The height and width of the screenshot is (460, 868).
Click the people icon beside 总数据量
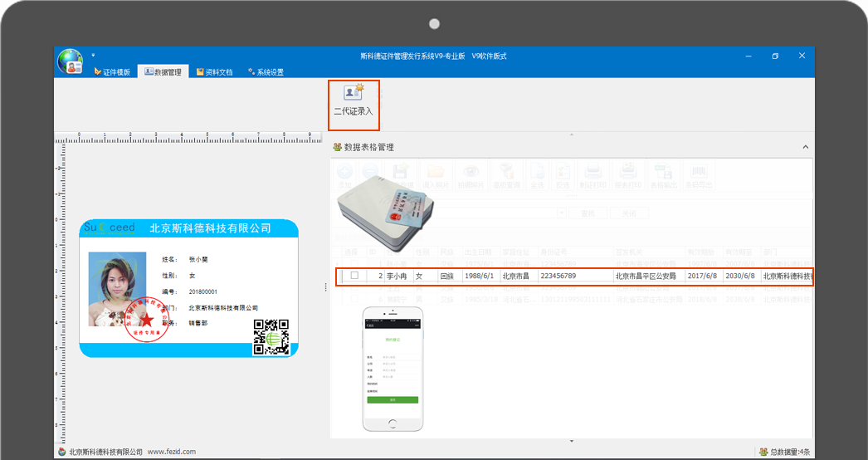tap(763, 452)
